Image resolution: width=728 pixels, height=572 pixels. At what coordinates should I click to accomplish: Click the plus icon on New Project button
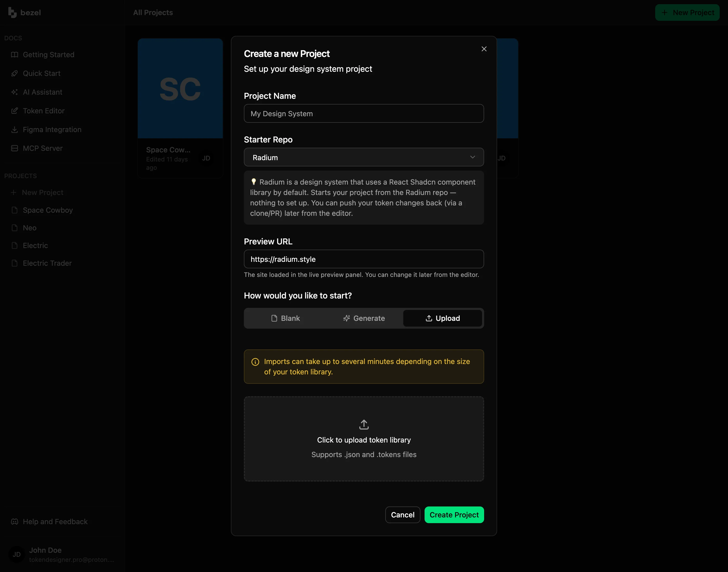coord(665,12)
